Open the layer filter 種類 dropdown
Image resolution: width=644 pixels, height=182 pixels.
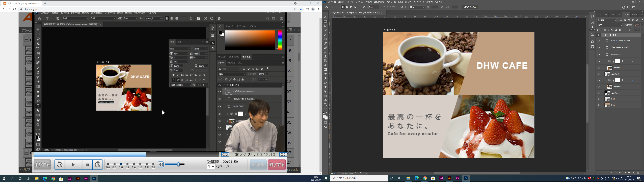[606, 20]
